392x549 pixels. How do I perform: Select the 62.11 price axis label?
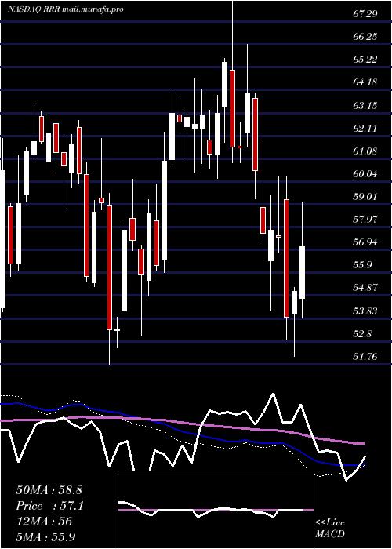(x=365, y=128)
